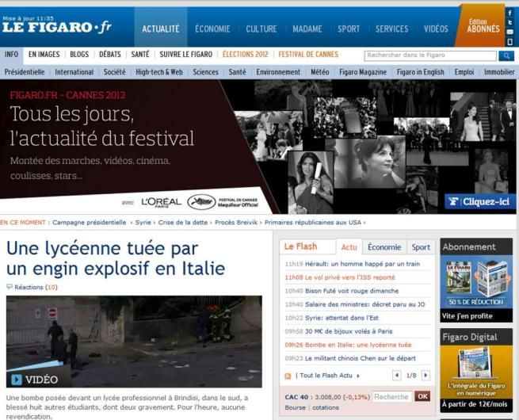Go to previous Flash page arrow

(396, 376)
